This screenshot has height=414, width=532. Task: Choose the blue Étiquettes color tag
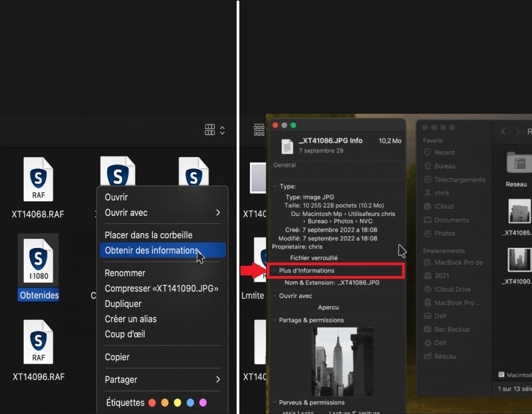pyautogui.click(x=190, y=403)
